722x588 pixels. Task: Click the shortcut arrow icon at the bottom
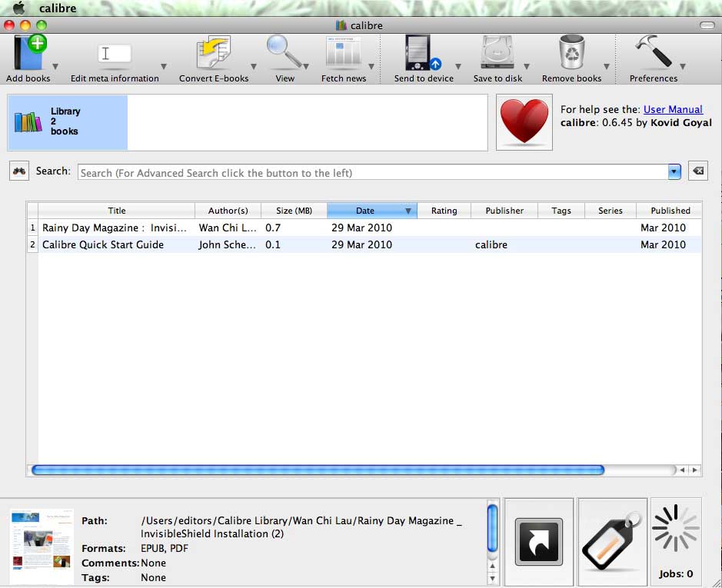pyautogui.click(x=539, y=542)
